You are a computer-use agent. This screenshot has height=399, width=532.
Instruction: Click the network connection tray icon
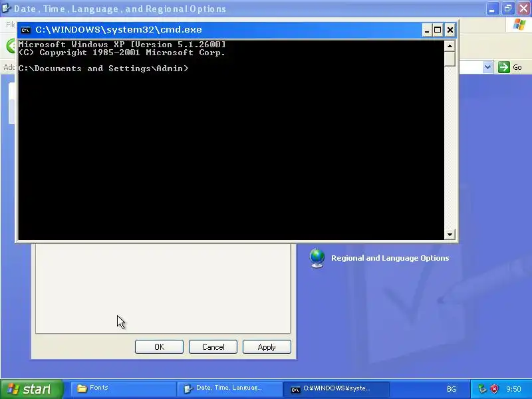[x=482, y=389]
